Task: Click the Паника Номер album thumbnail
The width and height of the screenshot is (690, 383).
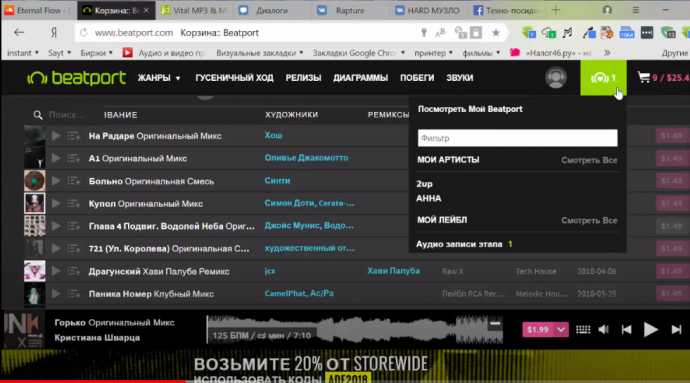Action: 34,294
